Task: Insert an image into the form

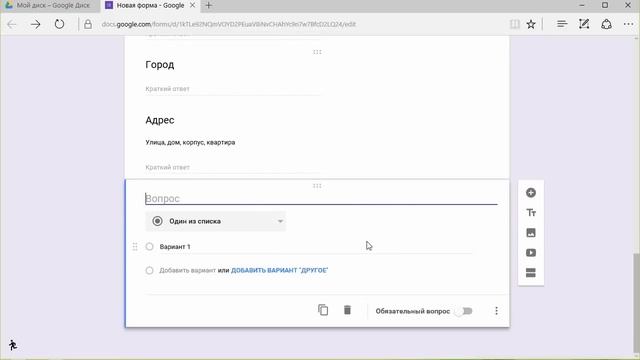Action: click(531, 233)
